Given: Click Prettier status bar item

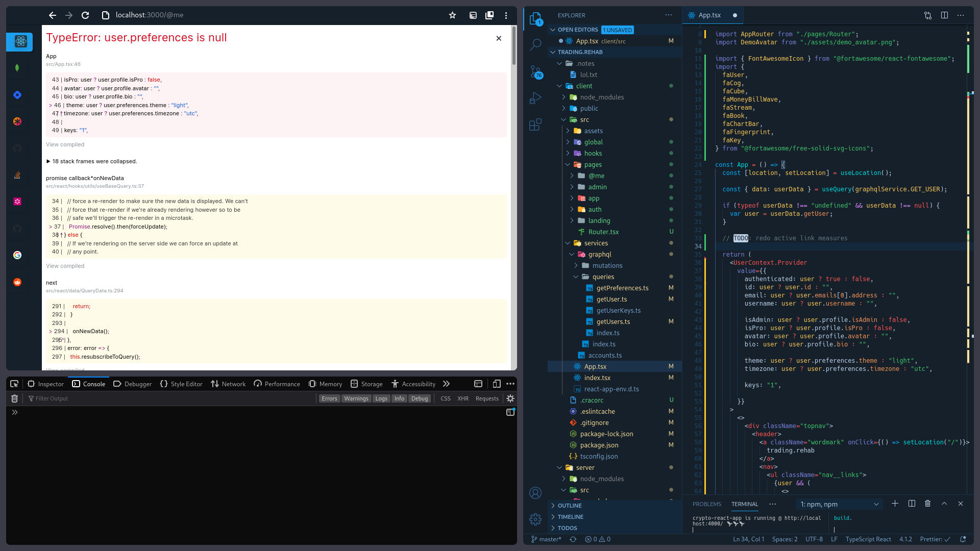Looking at the screenshot, I should (x=935, y=539).
